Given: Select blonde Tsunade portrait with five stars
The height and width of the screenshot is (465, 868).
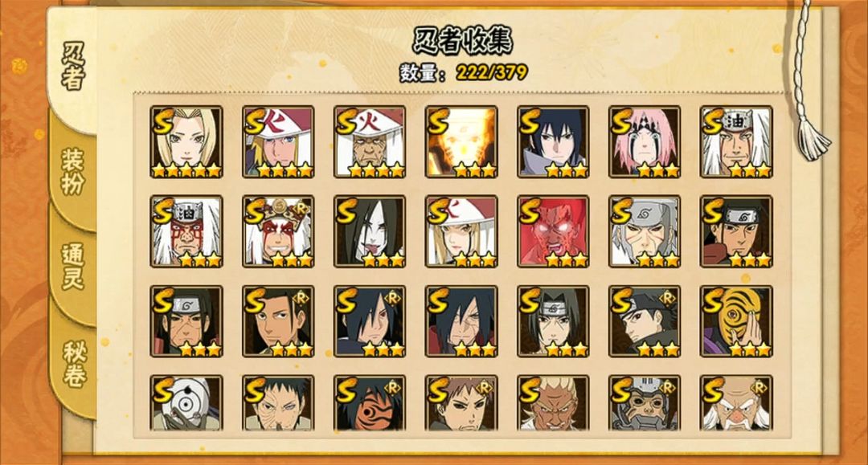Looking at the screenshot, I should [x=186, y=142].
